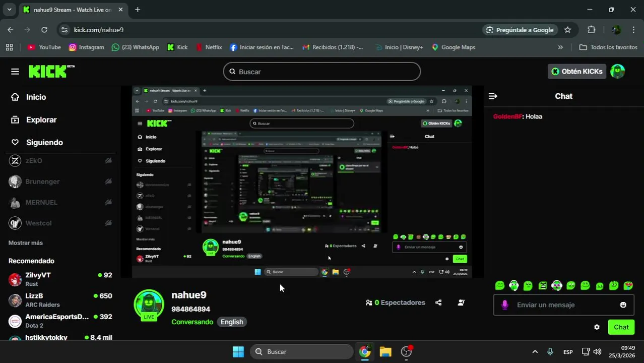Open the Chrome tab search dropdown

pos(9,10)
